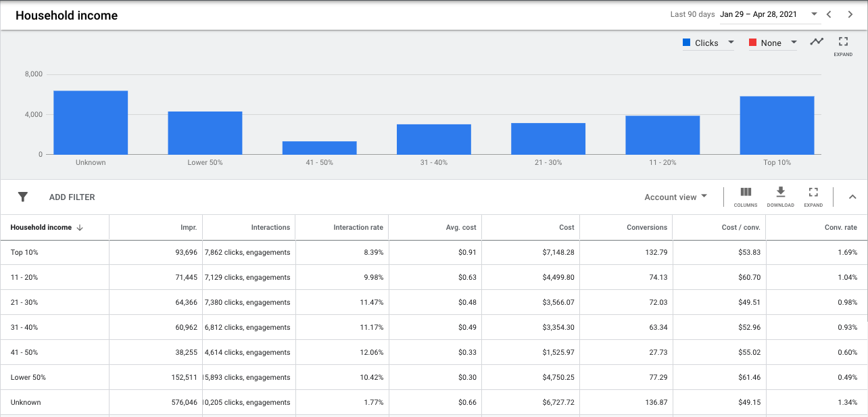Viewport: 868px width, 417px height.
Task: Go to the next date range
Action: pyautogui.click(x=850, y=14)
